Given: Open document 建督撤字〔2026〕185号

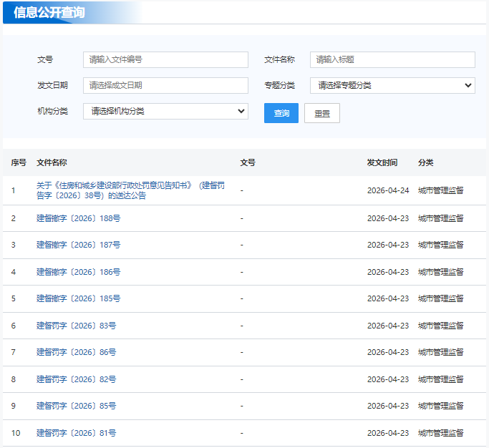Looking at the screenshot, I should click(78, 298).
